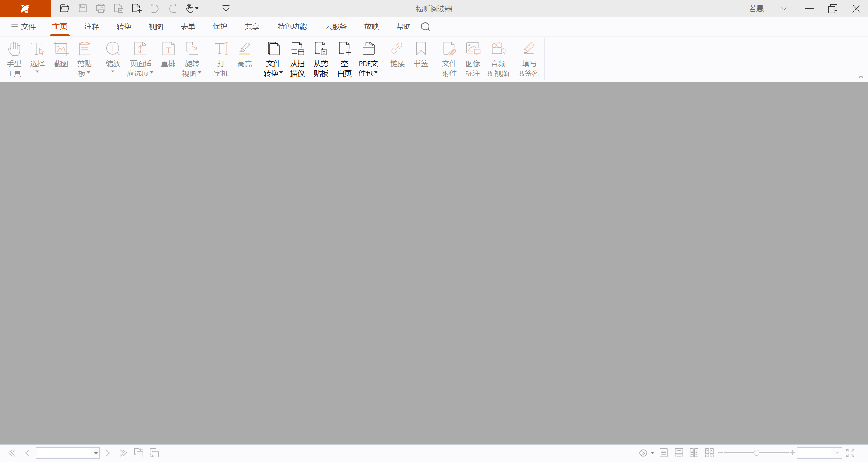This screenshot has height=462, width=868.
Task: Click the 若愚 user account name
Action: [756, 9]
